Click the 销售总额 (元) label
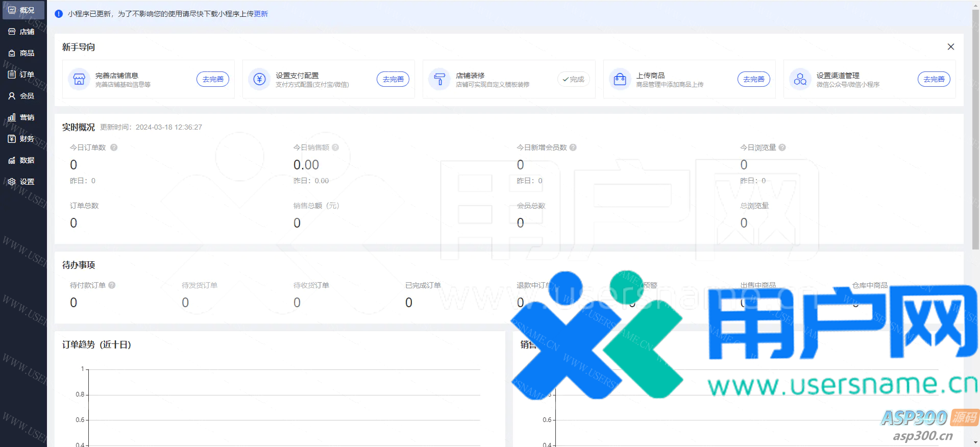This screenshot has width=980, height=447. click(316, 206)
